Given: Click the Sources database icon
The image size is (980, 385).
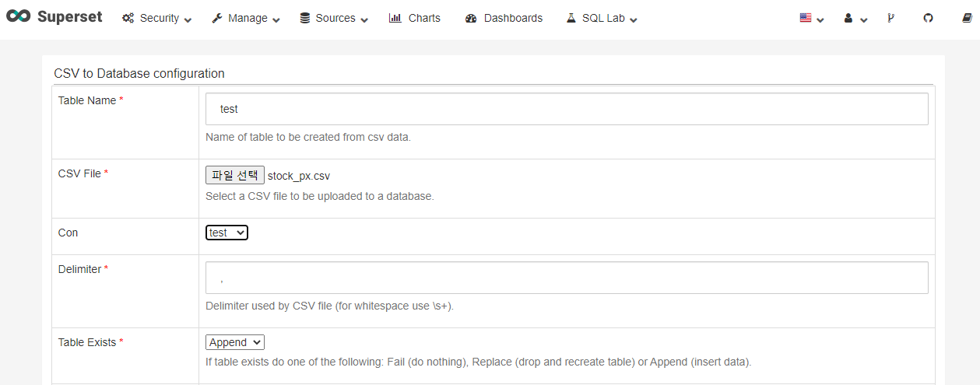Looking at the screenshot, I should [304, 18].
